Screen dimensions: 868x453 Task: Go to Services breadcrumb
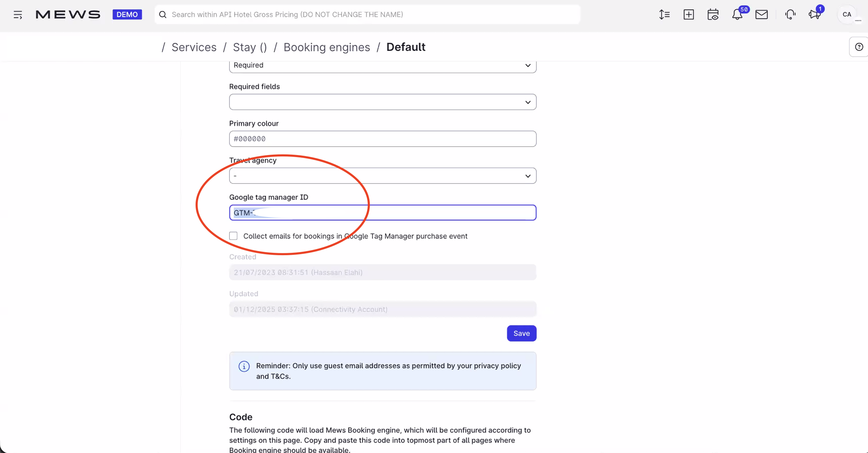[x=194, y=47]
